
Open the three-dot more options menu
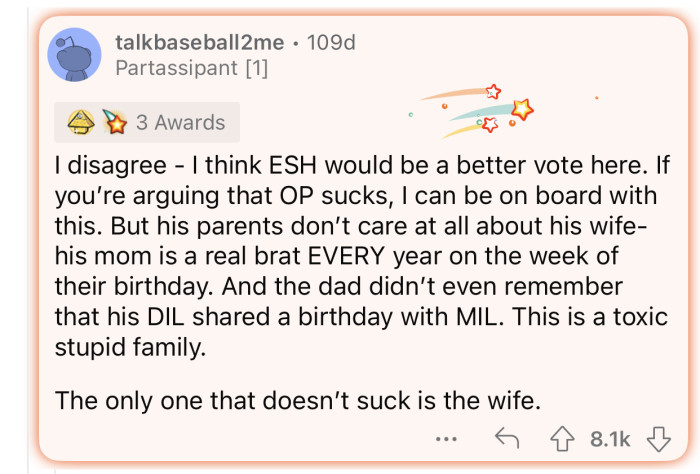tap(447, 438)
